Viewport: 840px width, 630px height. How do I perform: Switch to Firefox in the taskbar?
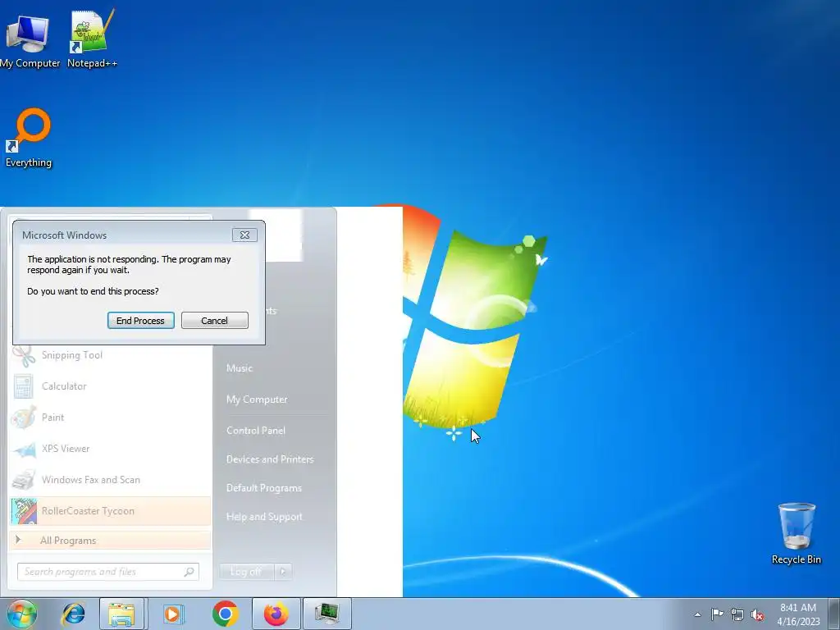276,614
